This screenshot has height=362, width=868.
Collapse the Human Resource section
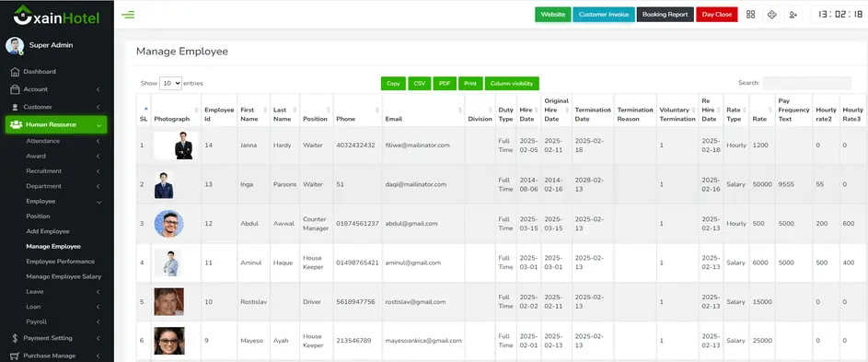[55, 124]
